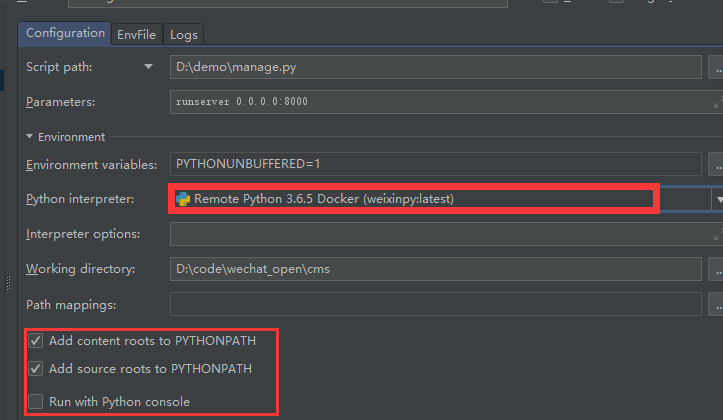Click the Working directory field
The height and width of the screenshot is (420, 723).
tap(436, 269)
